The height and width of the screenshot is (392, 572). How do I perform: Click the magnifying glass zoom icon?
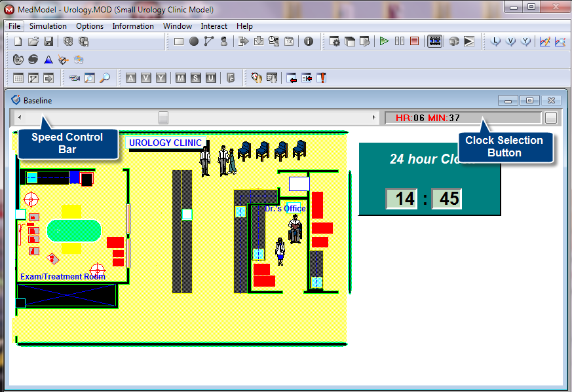104,78
